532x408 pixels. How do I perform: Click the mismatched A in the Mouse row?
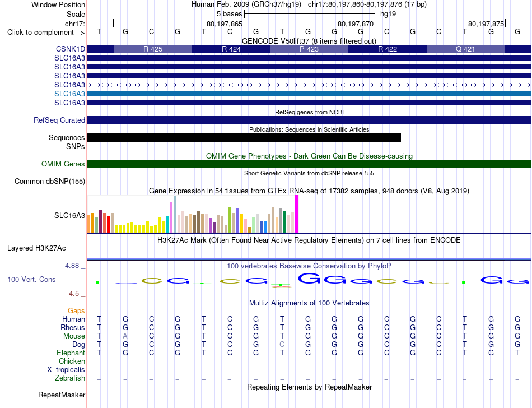[x=125, y=336]
